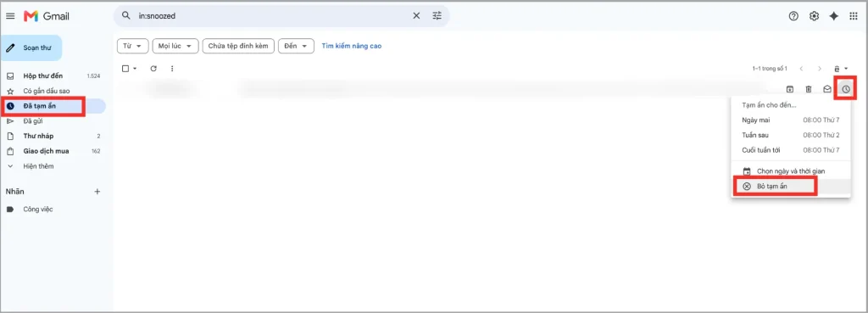Open the Đến filter dropdown
The width and height of the screenshot is (868, 313).
point(296,46)
